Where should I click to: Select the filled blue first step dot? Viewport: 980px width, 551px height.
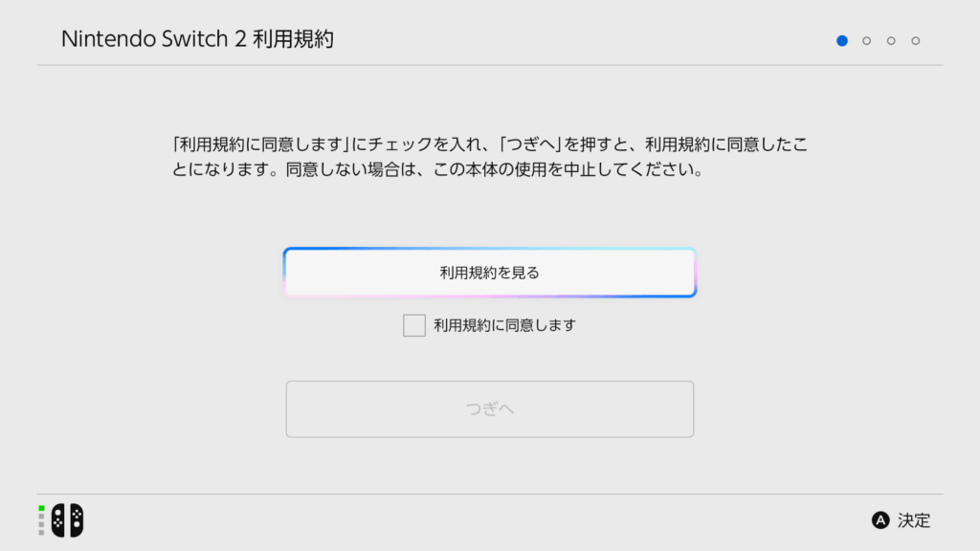pos(842,40)
